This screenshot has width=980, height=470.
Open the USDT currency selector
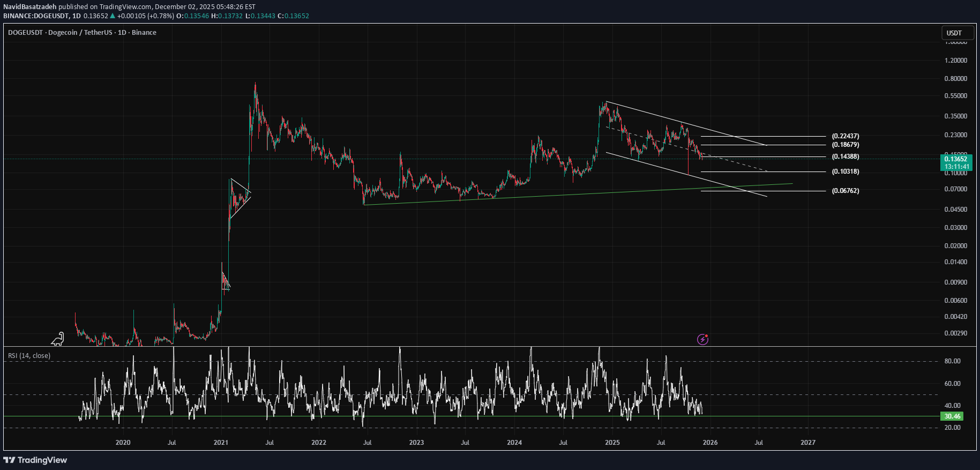pos(957,33)
